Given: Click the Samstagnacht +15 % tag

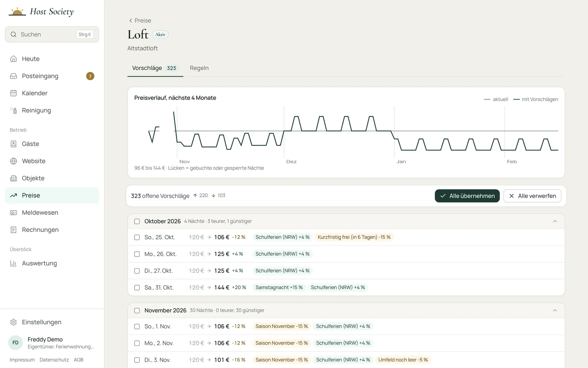Looking at the screenshot, I should coord(279,287).
